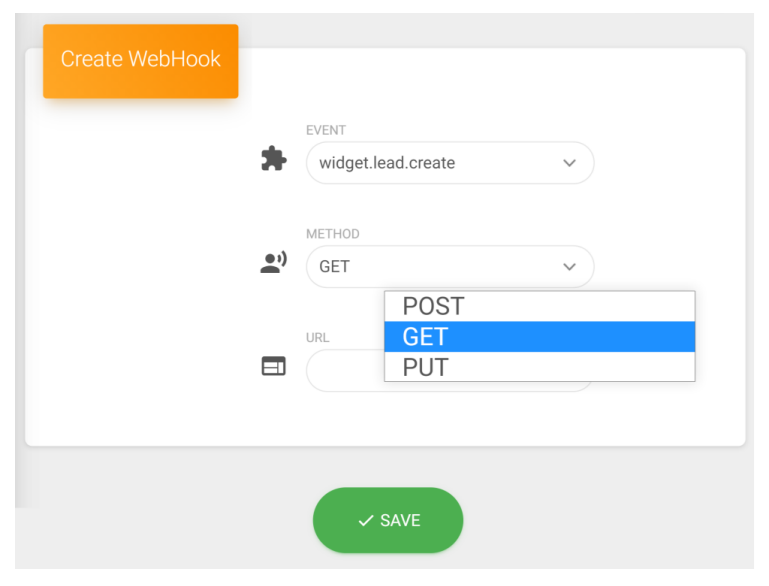This screenshot has height=586, width=769.
Task: Click the puzzle piece Event icon
Action: pos(273,160)
